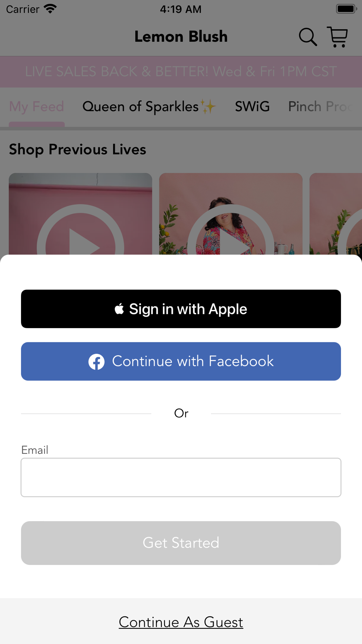Tap the Apple logo on the sign-in button
Viewport: 362px width, 644px height.
pyautogui.click(x=119, y=309)
